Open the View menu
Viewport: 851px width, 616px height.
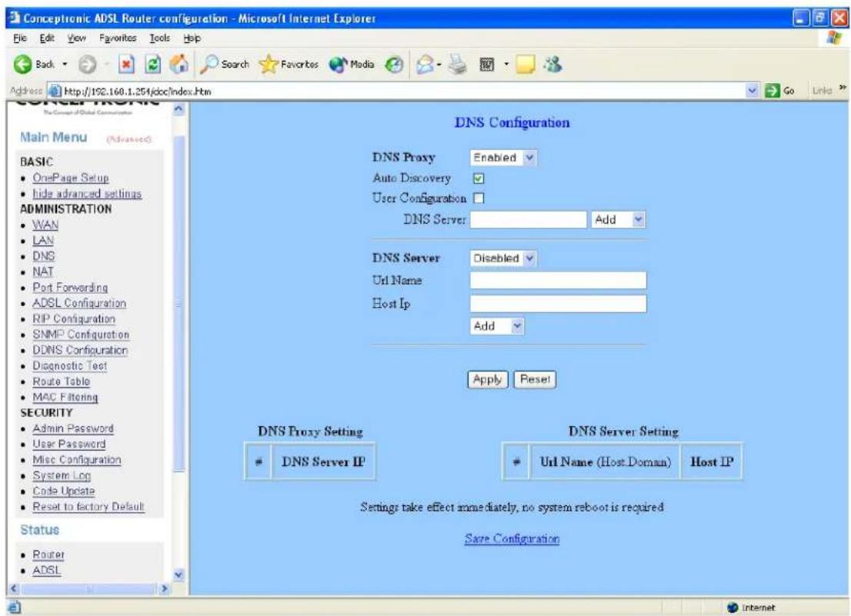click(x=76, y=38)
